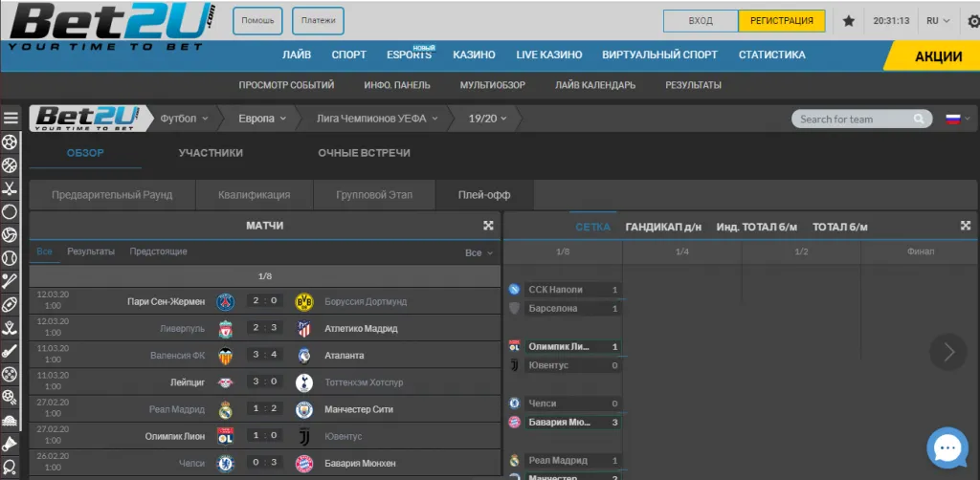Open the Квалификация stage tab
Screen dimensions: 980x480
point(255,195)
